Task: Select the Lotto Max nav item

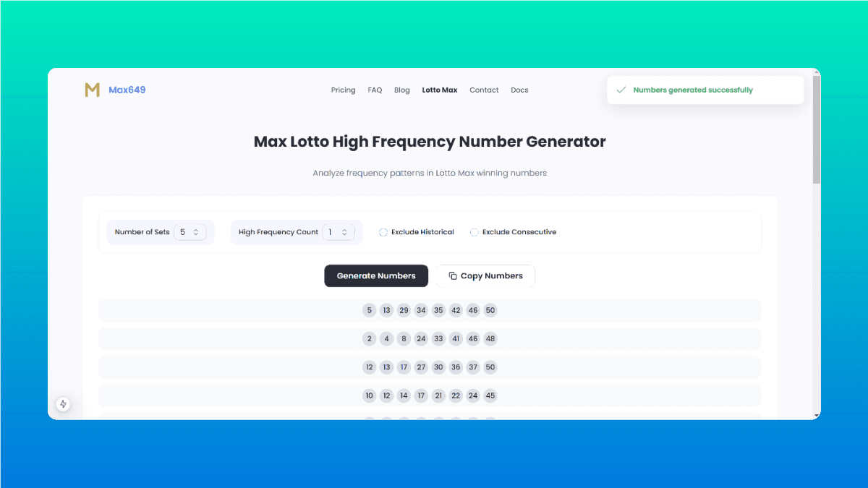Action: 440,90
